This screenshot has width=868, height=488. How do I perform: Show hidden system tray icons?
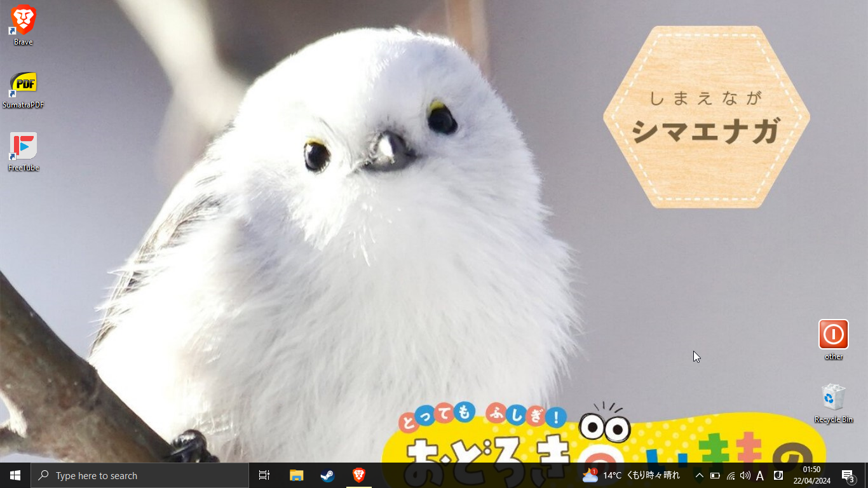pos(699,475)
